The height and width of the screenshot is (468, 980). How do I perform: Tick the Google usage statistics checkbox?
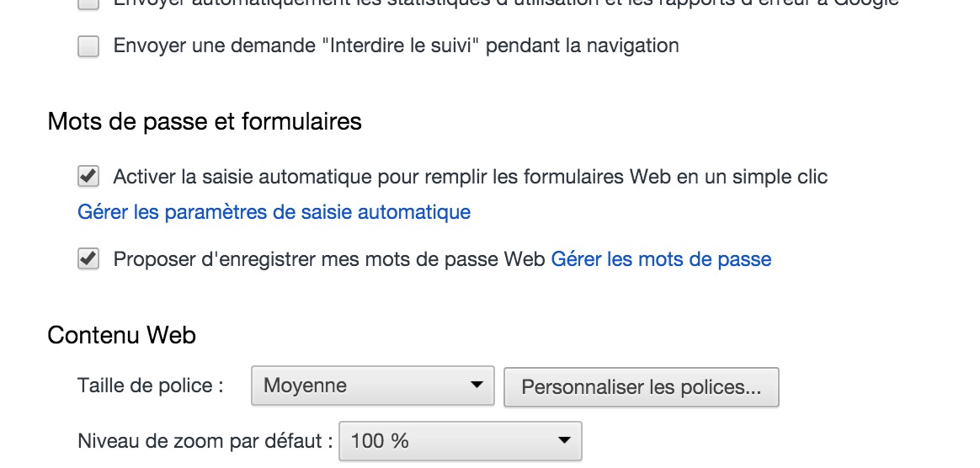(88, 3)
